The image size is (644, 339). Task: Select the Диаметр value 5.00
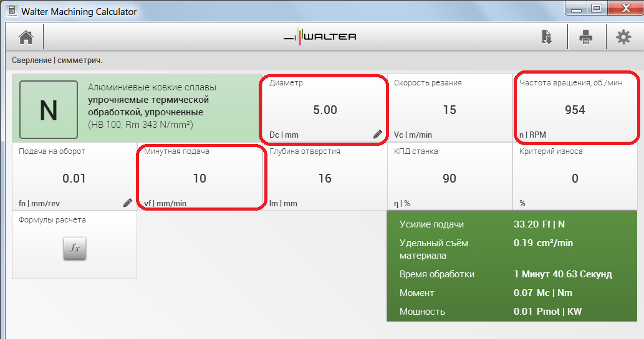pyautogui.click(x=325, y=110)
